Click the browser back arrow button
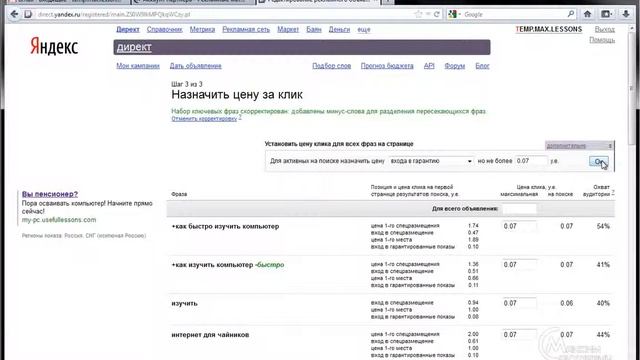The width and height of the screenshot is (640, 360). pyautogui.click(x=14, y=14)
